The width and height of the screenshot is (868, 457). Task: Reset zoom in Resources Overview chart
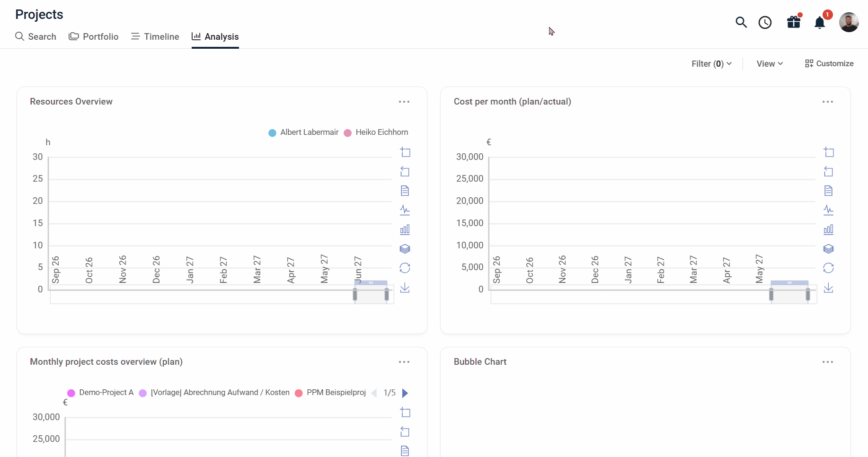click(405, 171)
